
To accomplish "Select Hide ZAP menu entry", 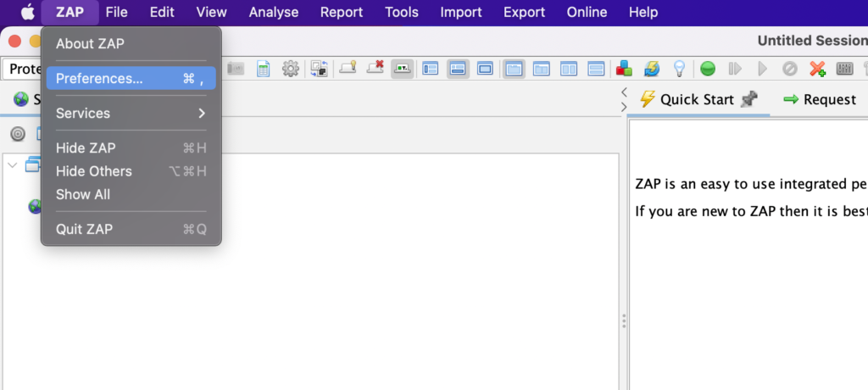I will [131, 148].
